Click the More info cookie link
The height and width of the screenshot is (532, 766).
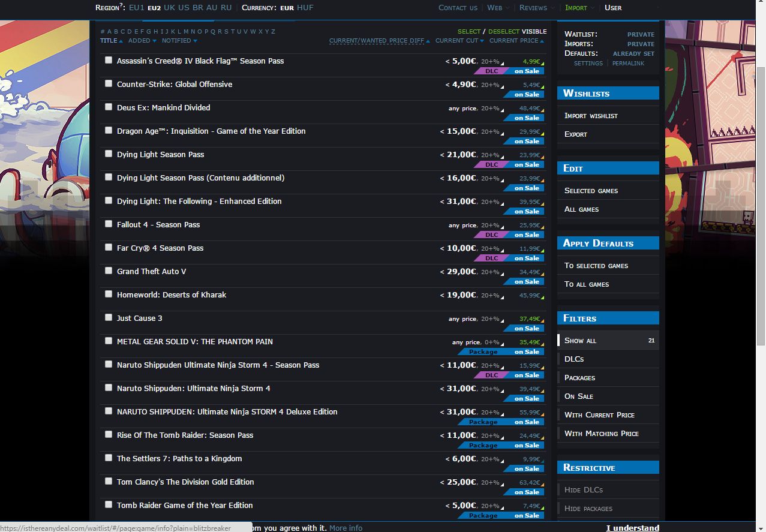coord(346,528)
